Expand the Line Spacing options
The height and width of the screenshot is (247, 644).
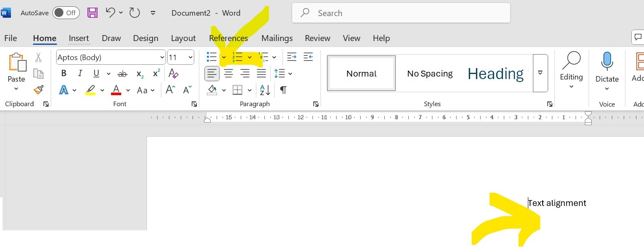[x=290, y=74]
